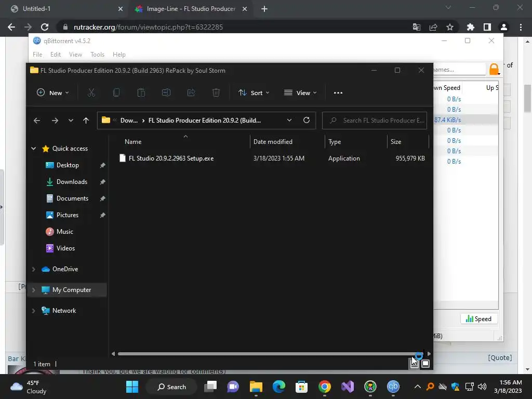Click the Paste clipboard icon in Explorer toolbar
The image size is (532, 399).
[141, 92]
